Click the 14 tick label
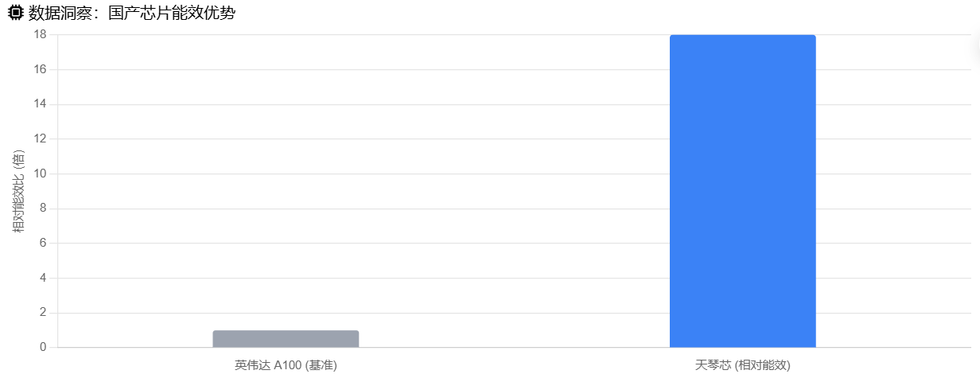 click(x=41, y=104)
